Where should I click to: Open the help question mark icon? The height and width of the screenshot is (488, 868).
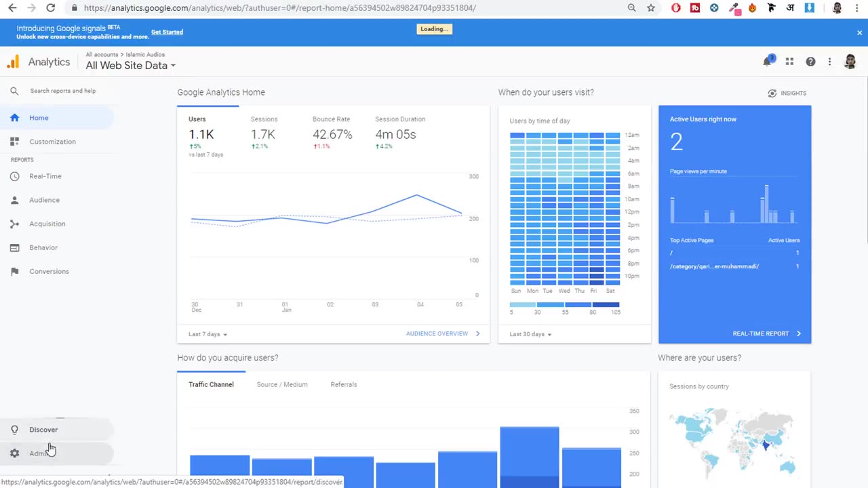pos(810,62)
